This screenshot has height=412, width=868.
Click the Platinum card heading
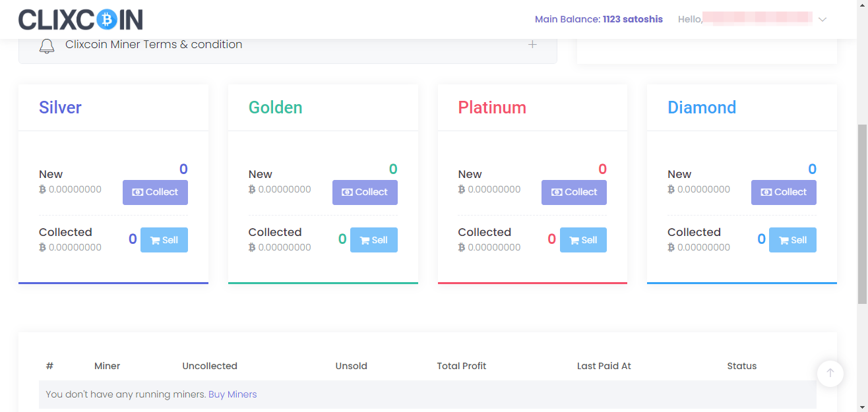pos(492,107)
